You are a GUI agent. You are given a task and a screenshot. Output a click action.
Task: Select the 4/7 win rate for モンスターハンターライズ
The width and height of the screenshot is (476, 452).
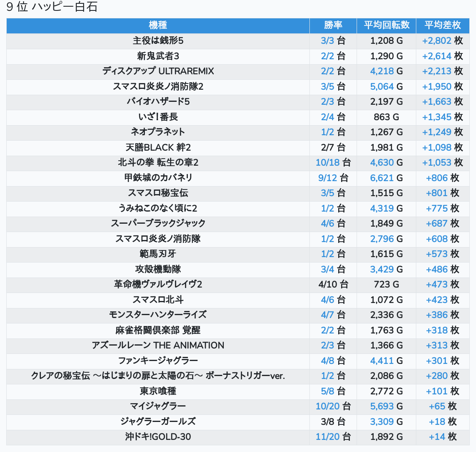pos(327,315)
